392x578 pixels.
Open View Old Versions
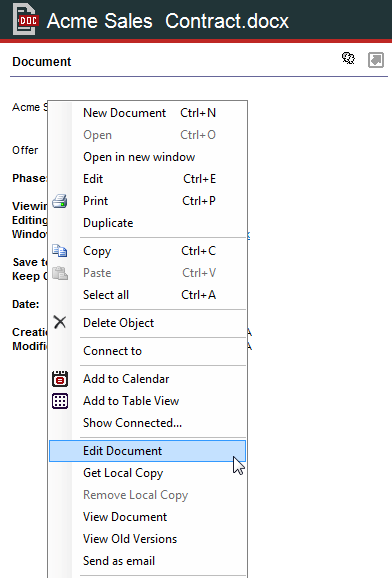[x=148, y=539]
